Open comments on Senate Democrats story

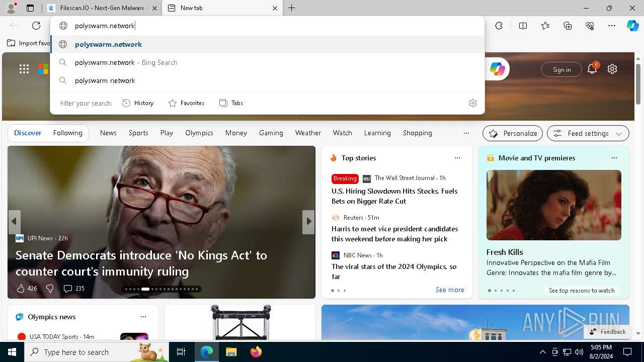click(x=74, y=289)
